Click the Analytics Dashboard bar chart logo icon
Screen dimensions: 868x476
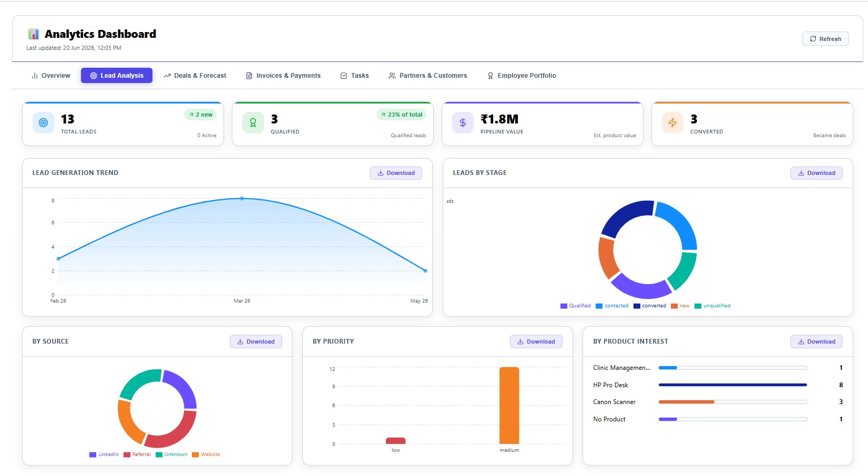coord(34,34)
